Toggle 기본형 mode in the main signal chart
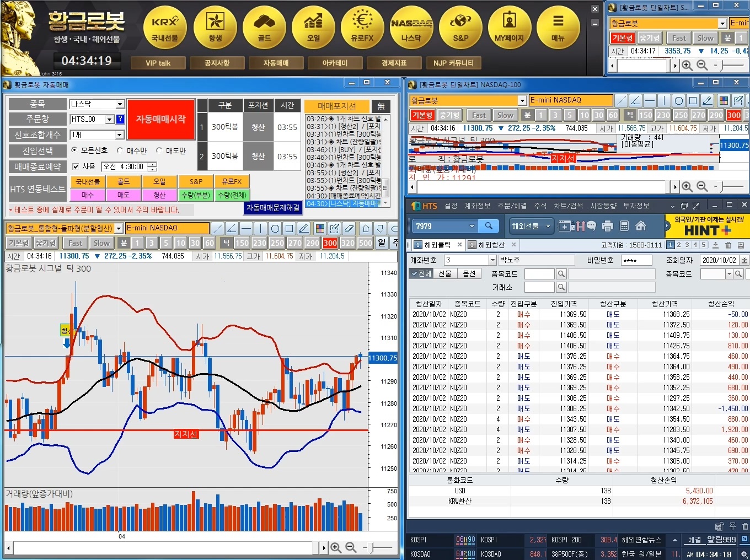 coord(18,243)
